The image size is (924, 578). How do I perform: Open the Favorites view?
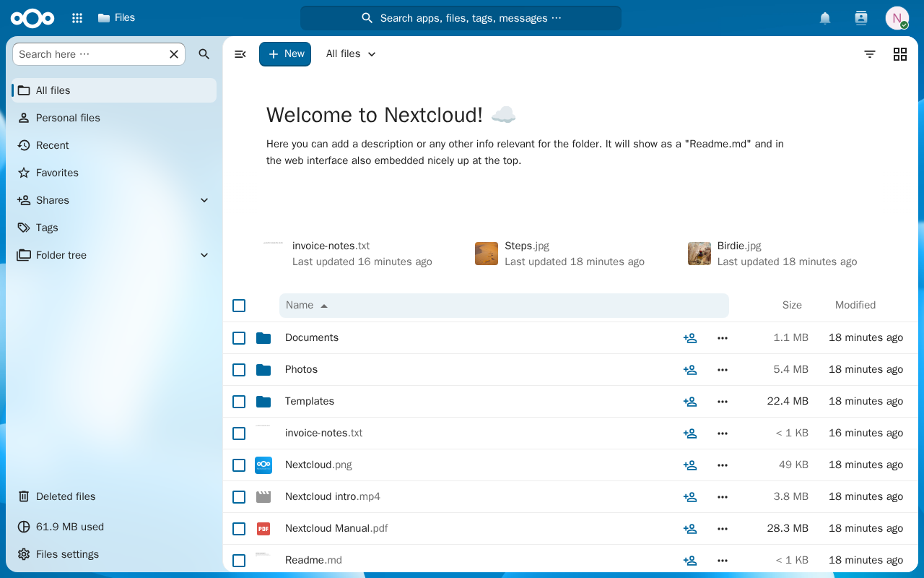114,173
